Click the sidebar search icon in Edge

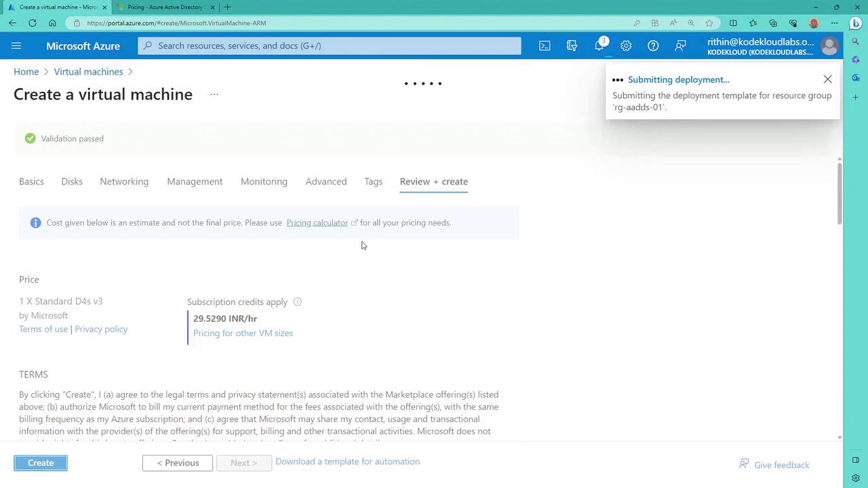[x=856, y=41]
